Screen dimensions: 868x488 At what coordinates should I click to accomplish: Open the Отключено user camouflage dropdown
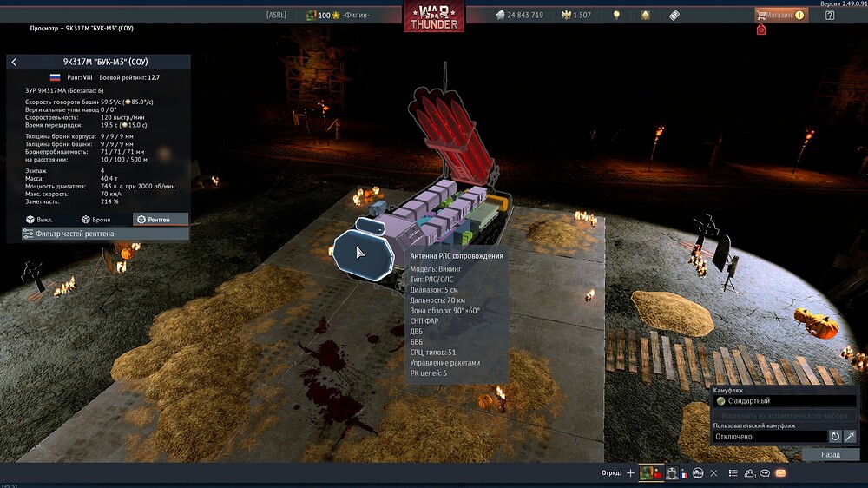point(768,436)
